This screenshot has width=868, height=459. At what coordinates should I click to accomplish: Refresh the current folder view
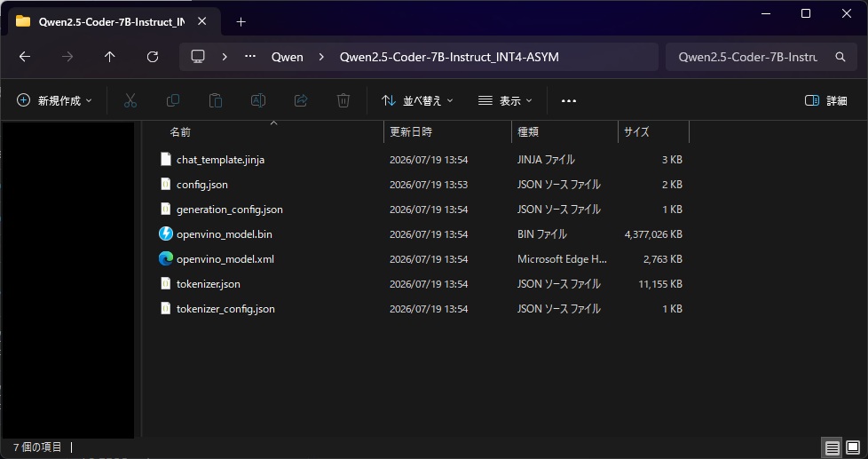153,57
